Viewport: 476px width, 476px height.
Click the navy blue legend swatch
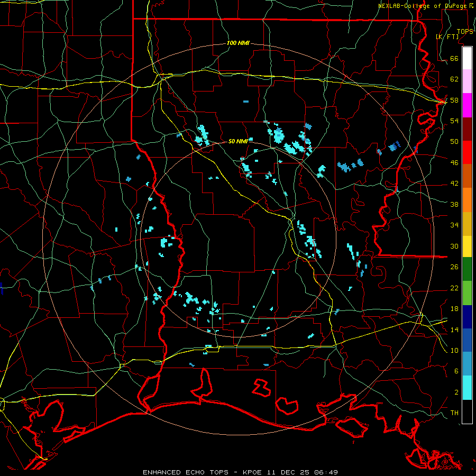click(467, 317)
